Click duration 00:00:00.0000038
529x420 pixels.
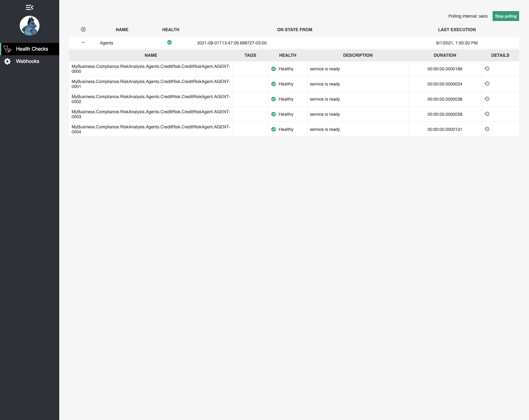445,99
